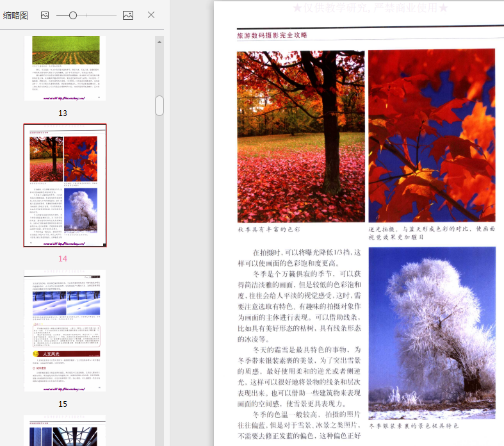Open the partially visible page 16 thumbnail
Screen dimensions: 504x446
(65, 431)
